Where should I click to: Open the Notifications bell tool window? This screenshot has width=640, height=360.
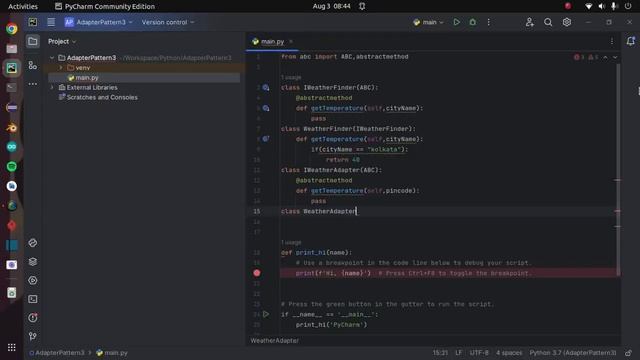click(x=631, y=41)
